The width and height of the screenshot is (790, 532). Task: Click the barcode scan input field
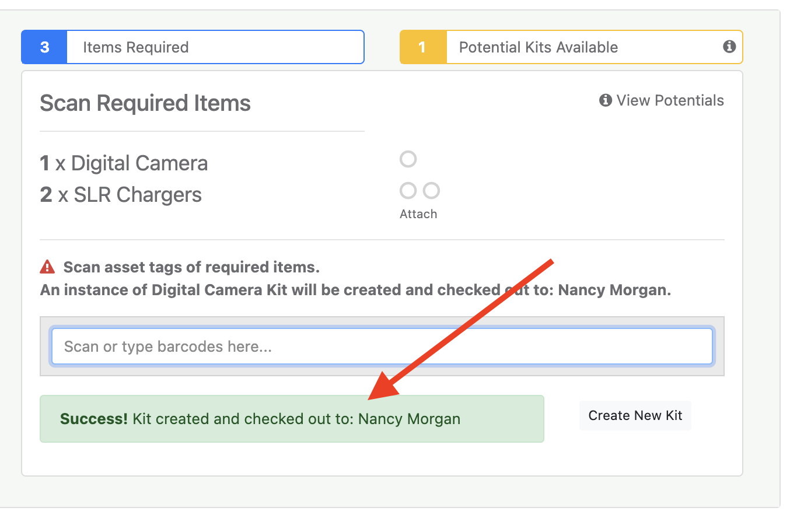(x=382, y=346)
